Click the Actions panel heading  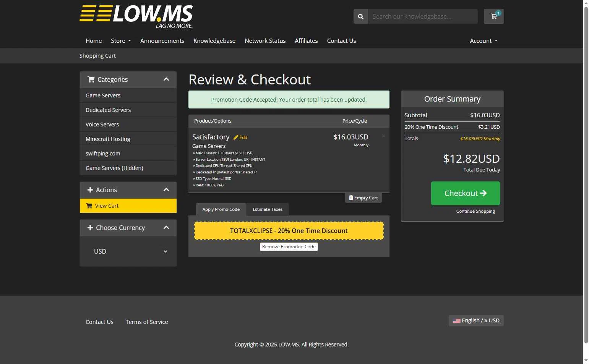click(128, 190)
